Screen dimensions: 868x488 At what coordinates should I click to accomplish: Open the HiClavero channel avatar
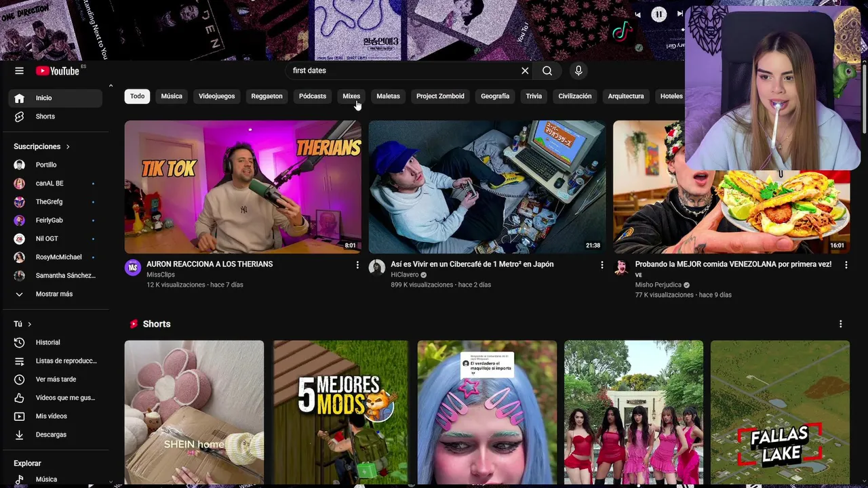377,268
